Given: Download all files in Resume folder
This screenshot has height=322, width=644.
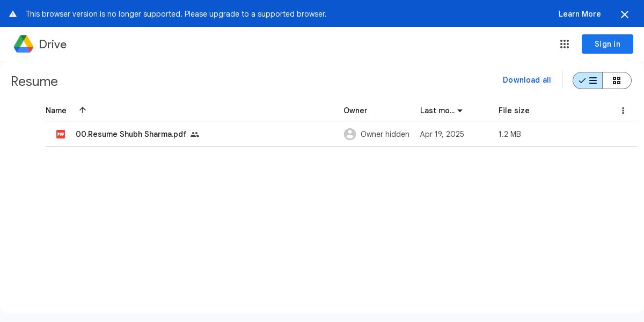Looking at the screenshot, I should pos(527,80).
